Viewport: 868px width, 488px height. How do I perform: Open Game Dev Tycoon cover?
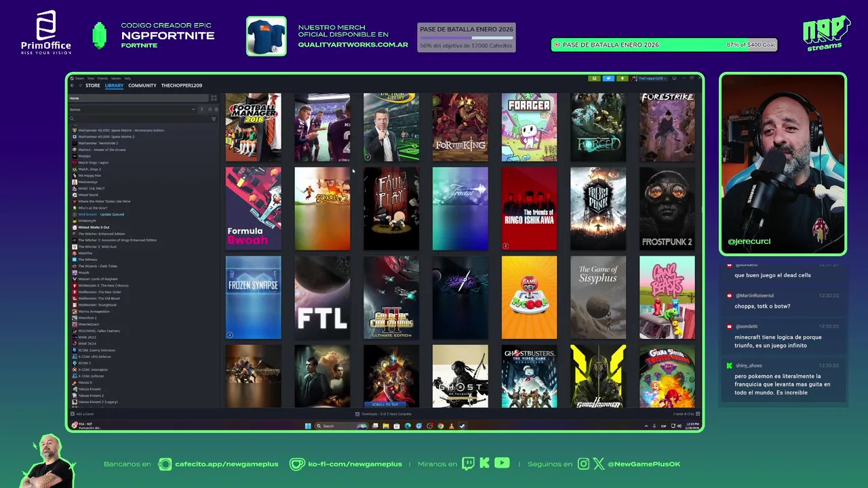point(529,298)
